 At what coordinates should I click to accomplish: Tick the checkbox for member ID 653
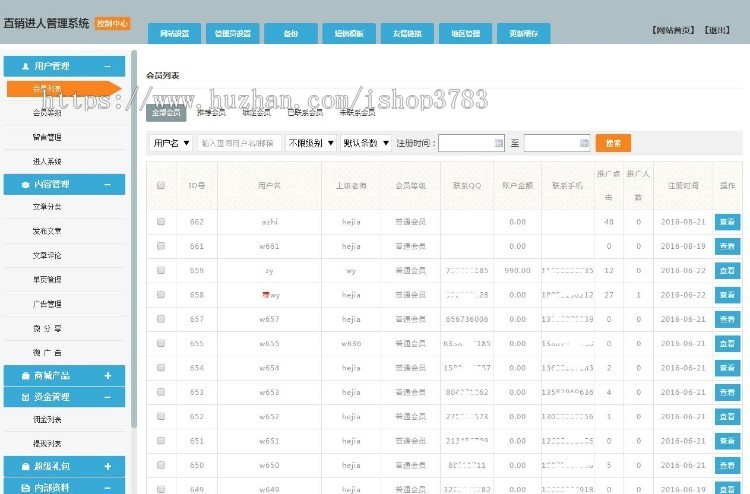[161, 392]
